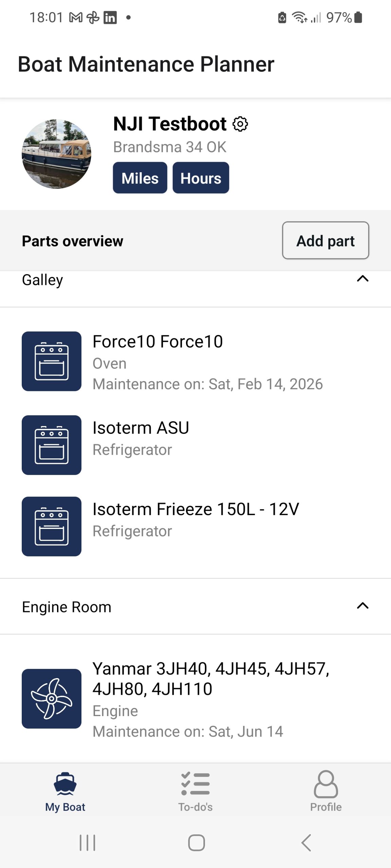The width and height of the screenshot is (391, 868).
Task: Tap the Isoterm ASU appliance icon
Action: 52,445
